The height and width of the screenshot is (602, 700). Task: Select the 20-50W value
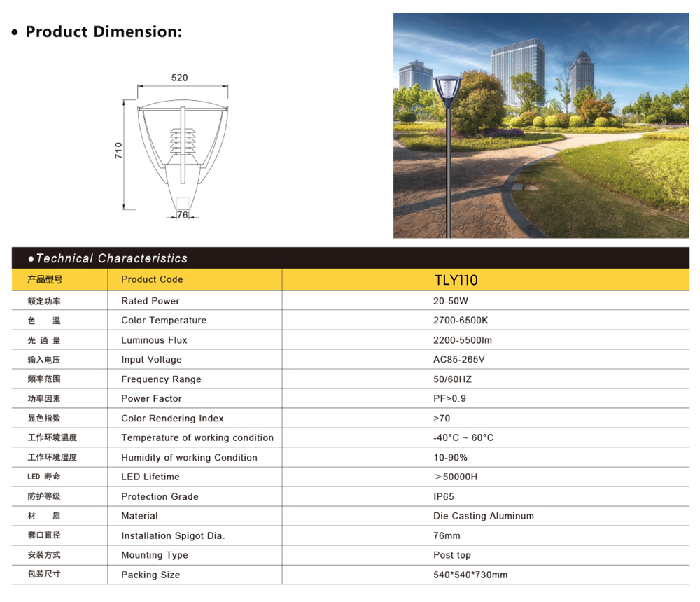click(x=450, y=301)
